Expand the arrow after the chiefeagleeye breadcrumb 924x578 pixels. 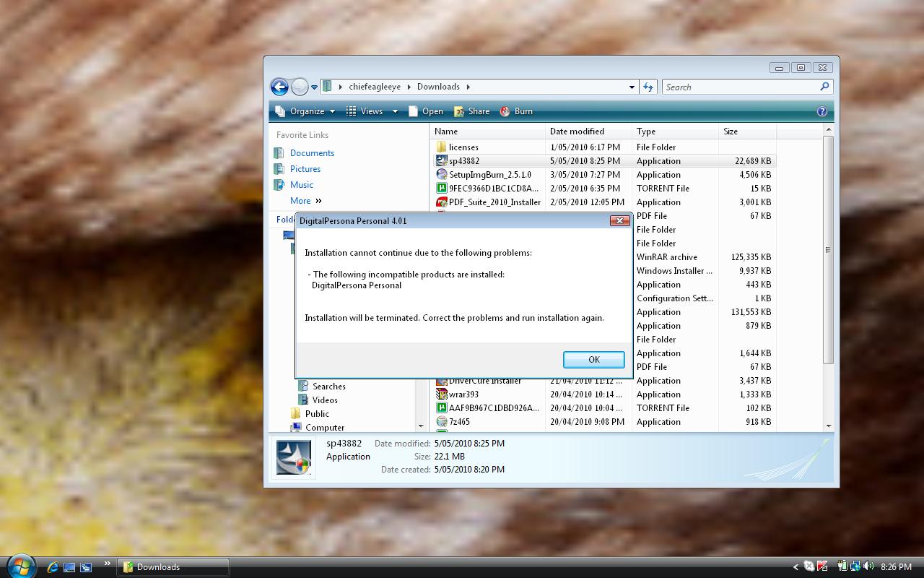409,87
